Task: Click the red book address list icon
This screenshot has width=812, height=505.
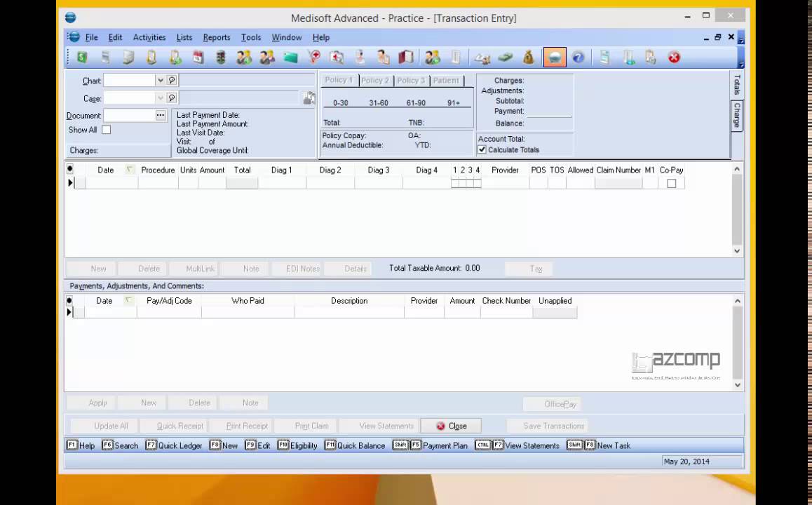Action: [406, 58]
